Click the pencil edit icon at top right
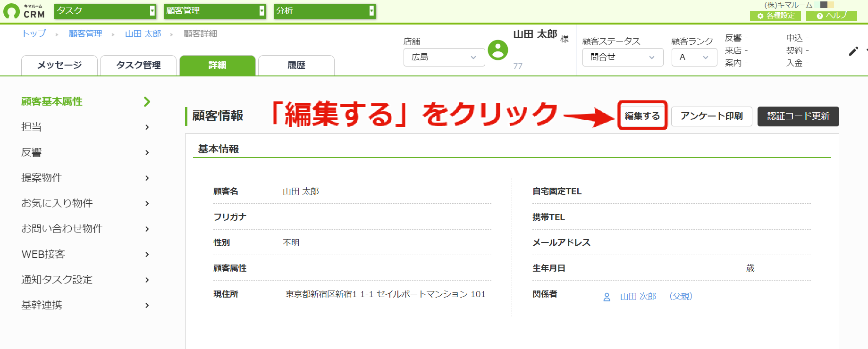The width and height of the screenshot is (868, 349). point(853,51)
